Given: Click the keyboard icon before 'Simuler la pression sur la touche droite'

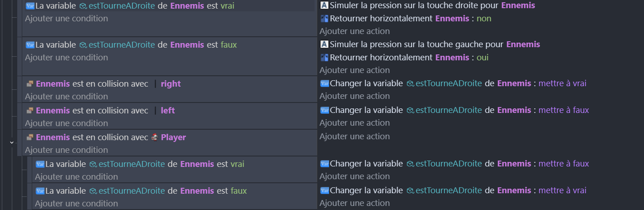Looking at the screenshot, I should coord(324,5).
